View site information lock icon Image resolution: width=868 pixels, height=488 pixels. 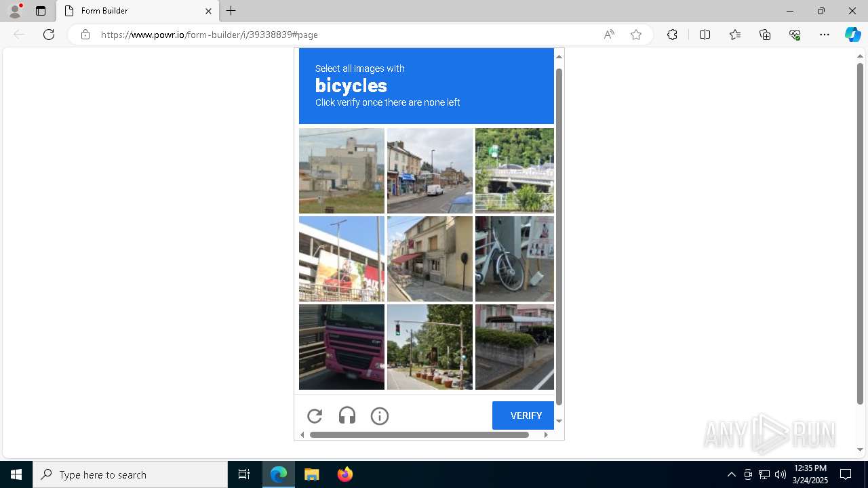(85, 35)
